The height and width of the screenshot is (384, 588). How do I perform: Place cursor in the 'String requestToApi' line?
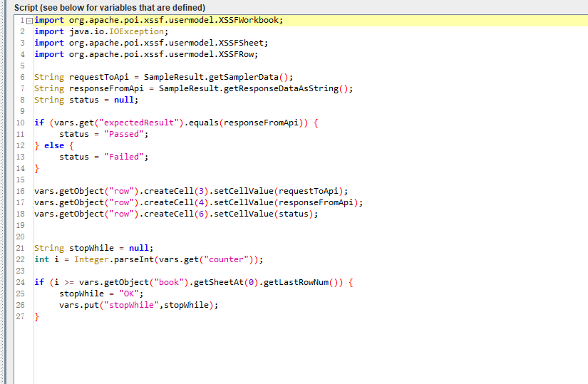pyautogui.click(x=163, y=77)
